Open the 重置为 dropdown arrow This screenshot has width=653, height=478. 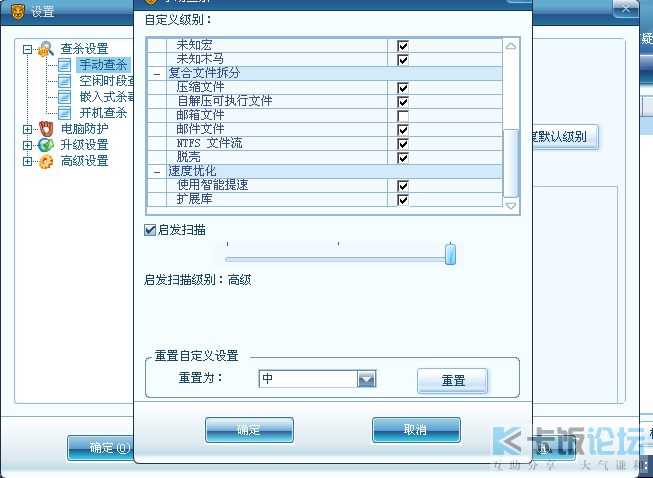click(366, 379)
